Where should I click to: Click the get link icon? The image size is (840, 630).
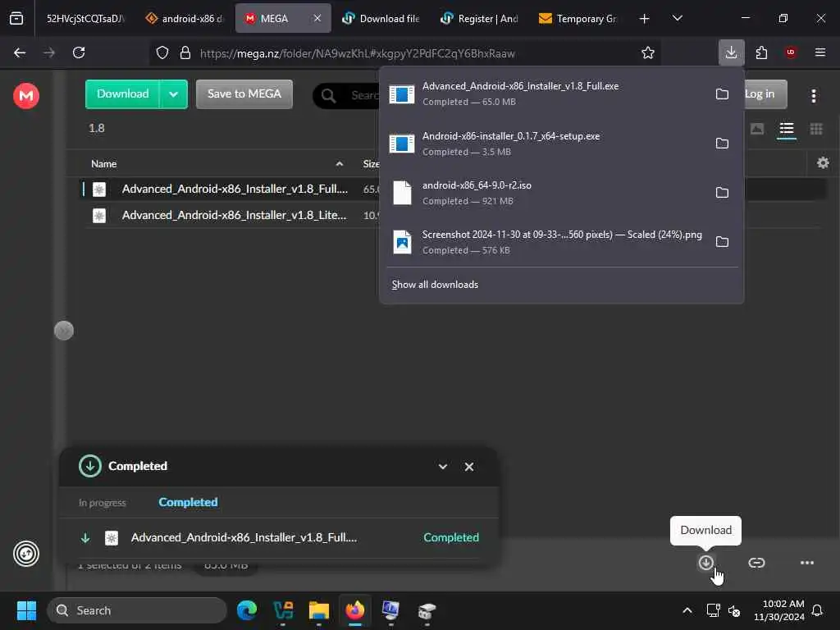[756, 563]
